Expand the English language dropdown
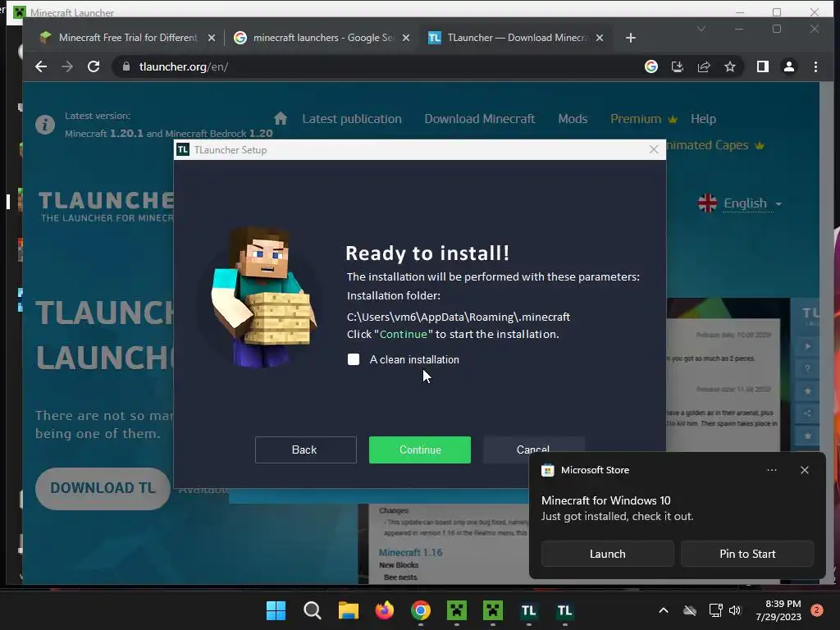 [x=740, y=203]
